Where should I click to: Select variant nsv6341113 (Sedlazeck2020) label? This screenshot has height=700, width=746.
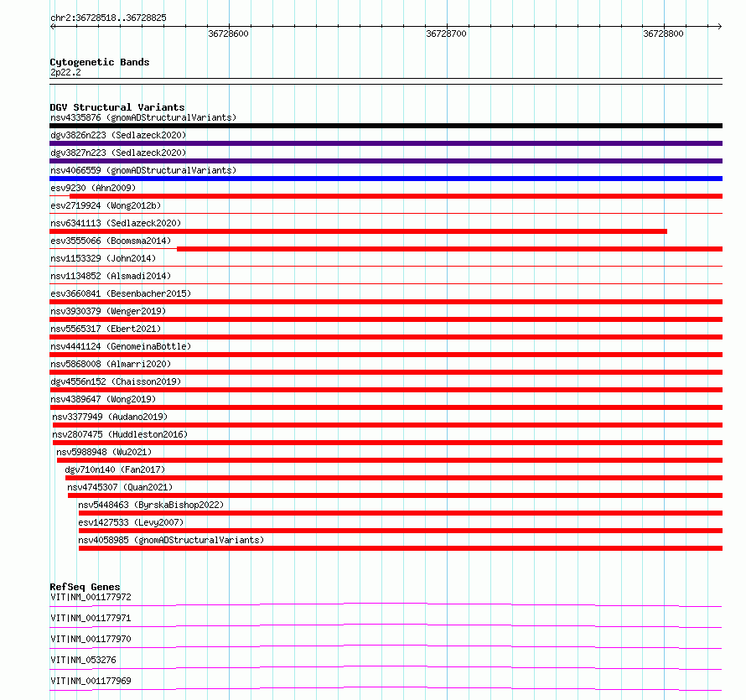[x=116, y=223]
